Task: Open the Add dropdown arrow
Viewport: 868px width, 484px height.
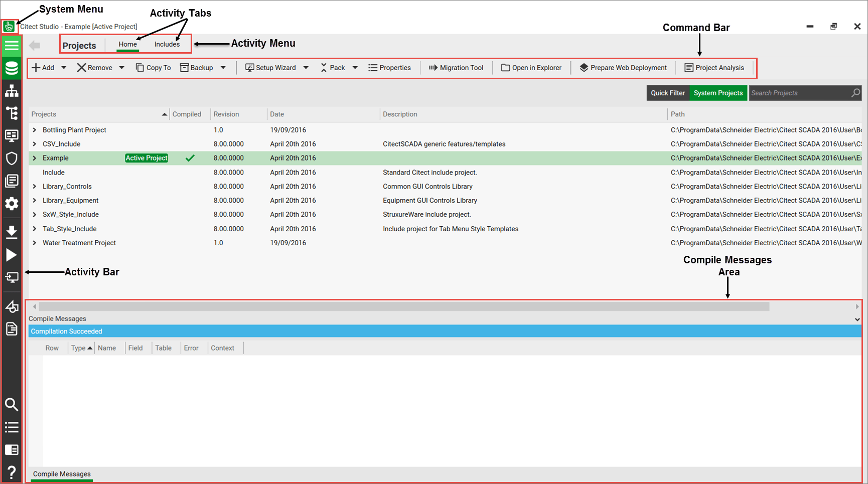Action: (64, 68)
